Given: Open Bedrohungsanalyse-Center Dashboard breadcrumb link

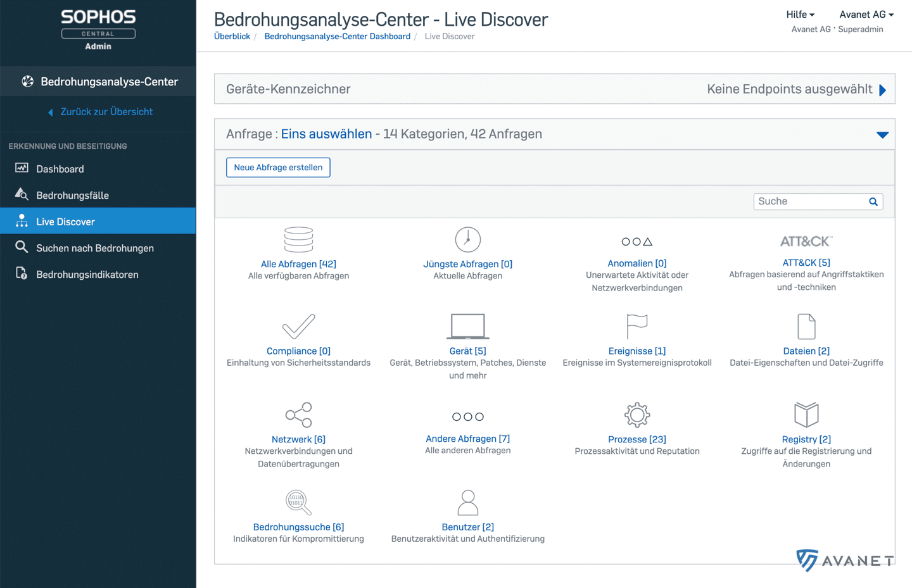Looking at the screenshot, I should click(x=338, y=37).
